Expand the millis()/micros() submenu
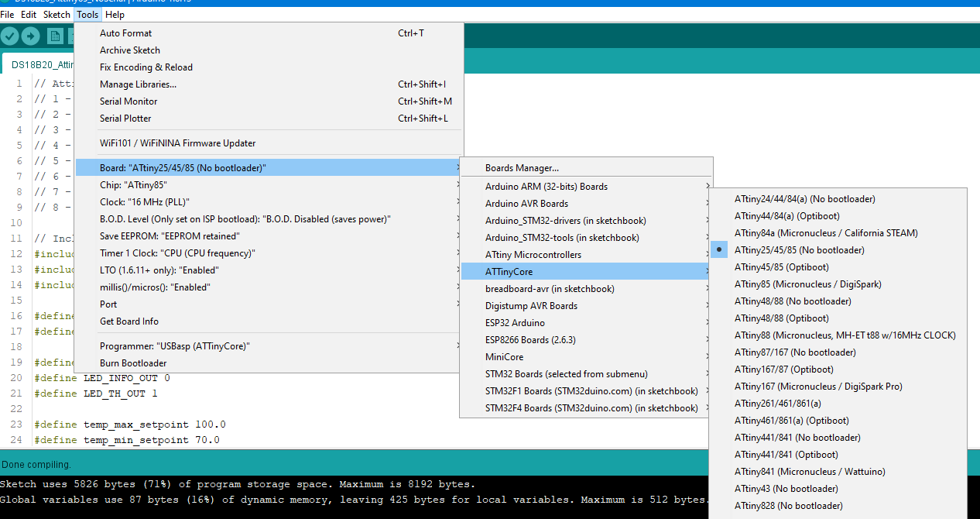This screenshot has width=980, height=519. [x=269, y=287]
